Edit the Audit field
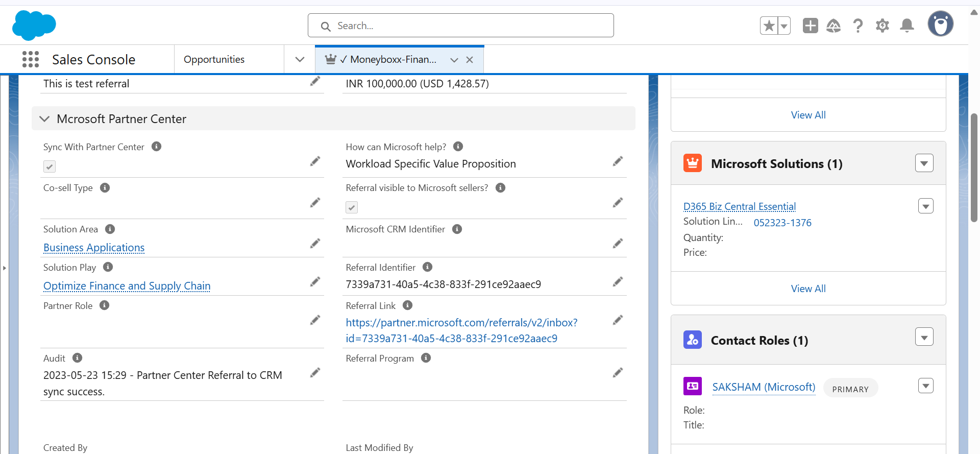 tap(315, 373)
